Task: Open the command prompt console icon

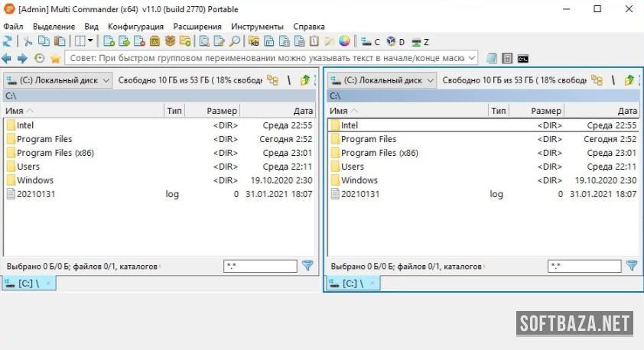Action: pyautogui.click(x=523, y=58)
